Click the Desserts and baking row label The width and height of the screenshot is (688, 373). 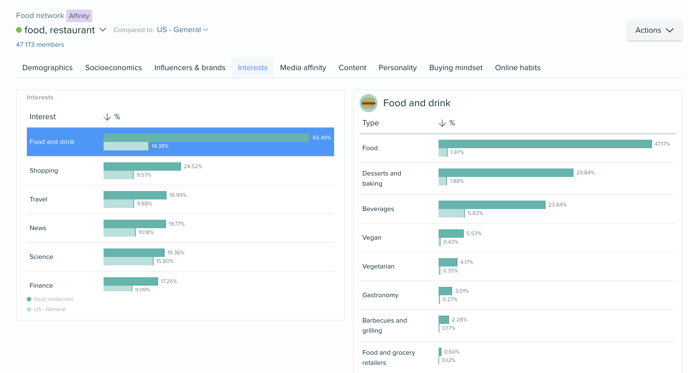tap(382, 178)
